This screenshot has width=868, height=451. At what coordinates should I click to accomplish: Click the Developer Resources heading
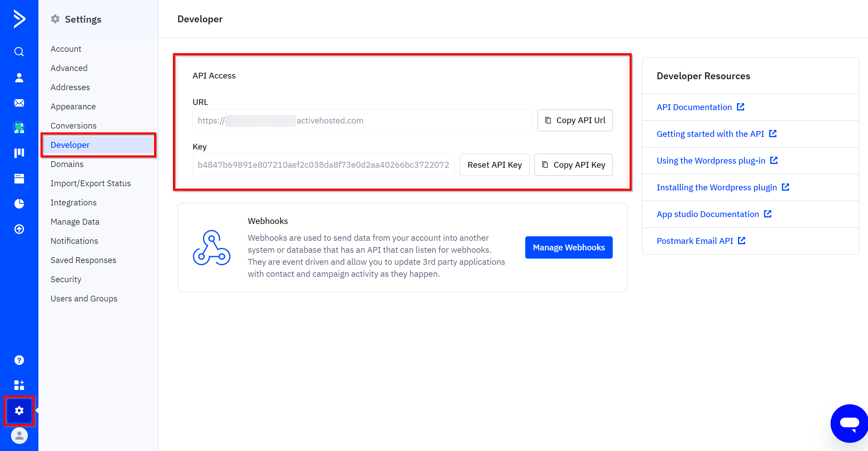[x=703, y=76]
